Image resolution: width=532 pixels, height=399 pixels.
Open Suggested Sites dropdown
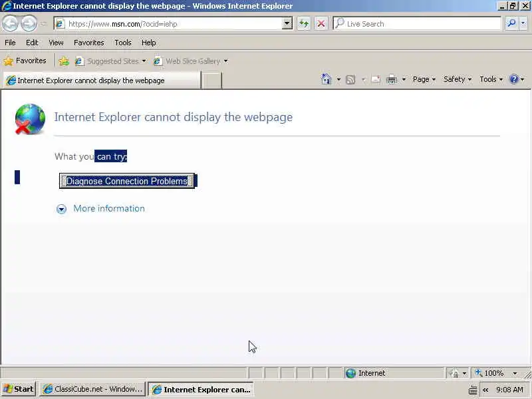[x=110, y=61]
